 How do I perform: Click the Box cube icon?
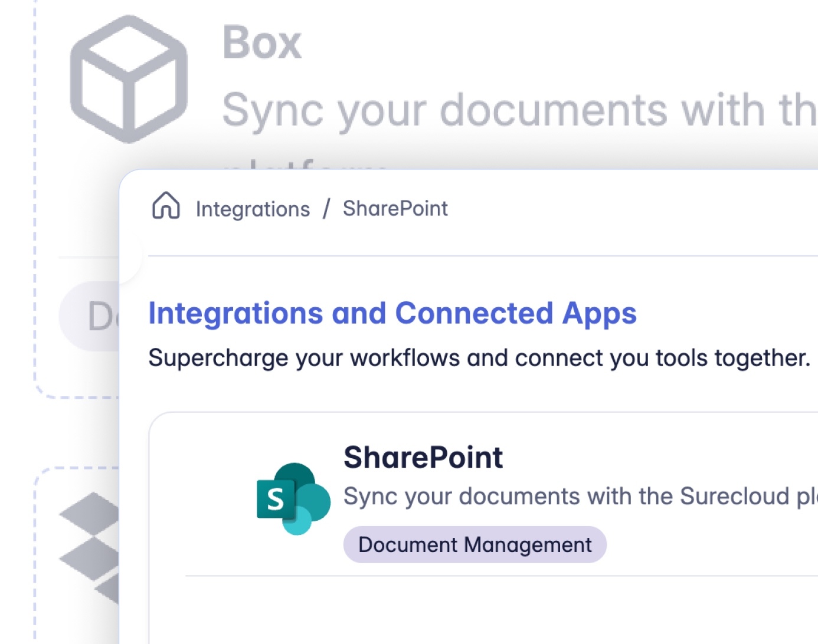click(129, 79)
